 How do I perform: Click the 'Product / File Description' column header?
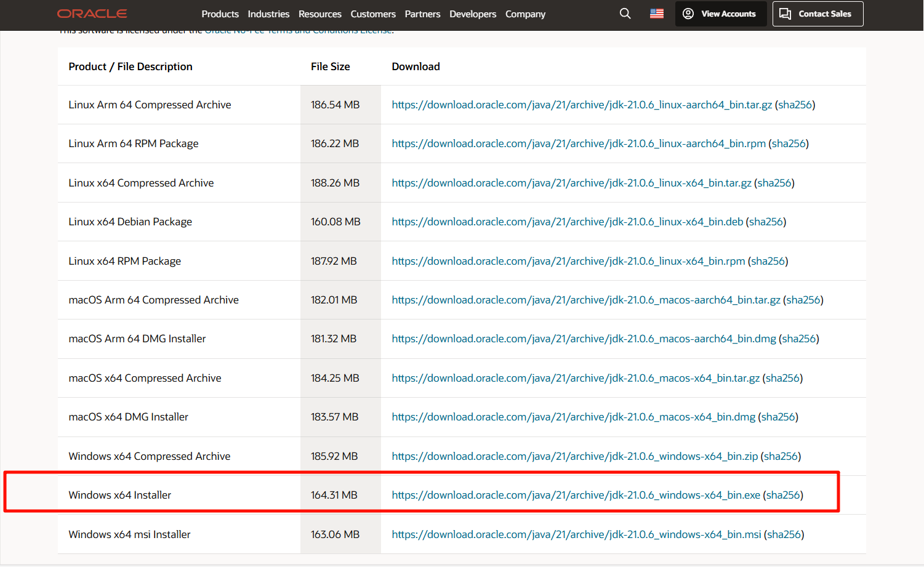131,66
